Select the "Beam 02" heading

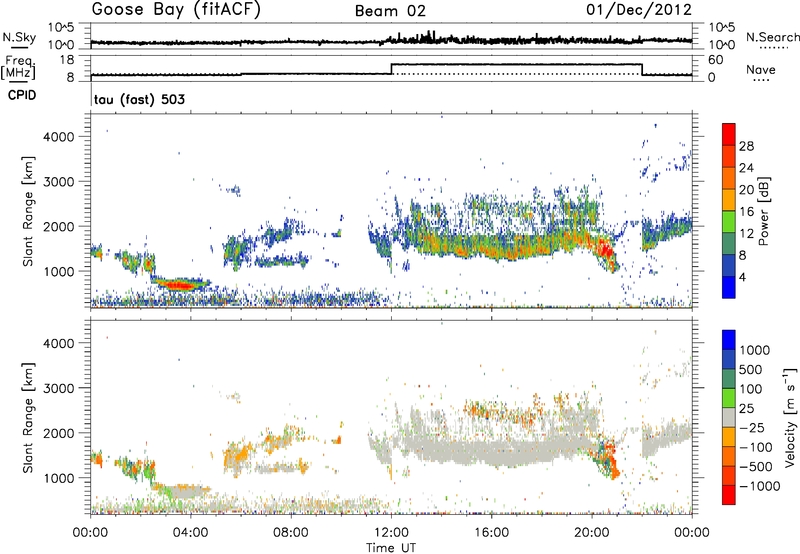click(390, 11)
